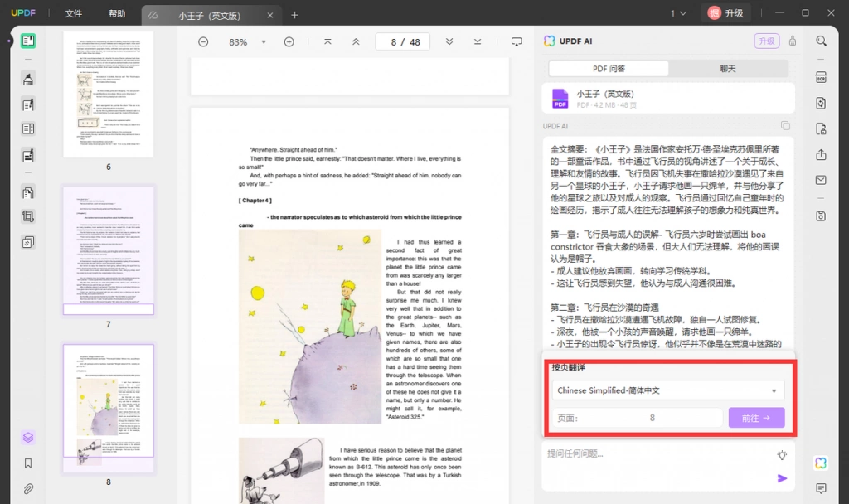Click the zoom out minus icon
849x504 pixels.
(x=203, y=41)
